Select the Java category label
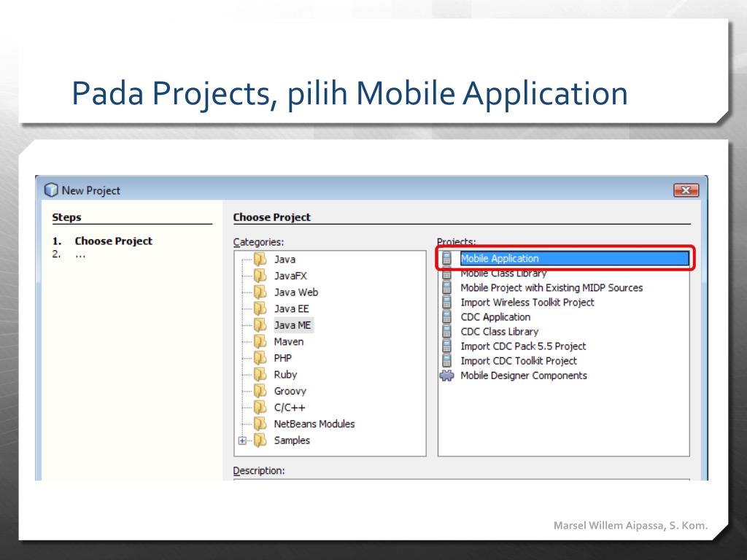This screenshot has height=560, width=747. pyautogui.click(x=285, y=260)
